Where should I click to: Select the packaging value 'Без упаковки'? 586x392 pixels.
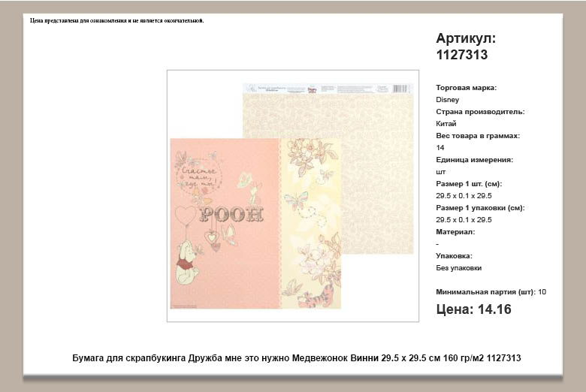pos(458,268)
